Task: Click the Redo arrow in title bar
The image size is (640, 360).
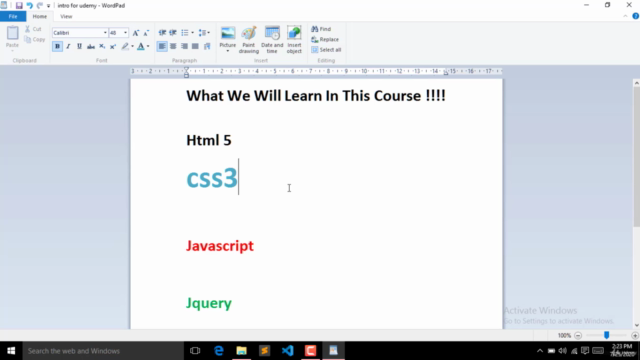Action: pyautogui.click(x=40, y=5)
